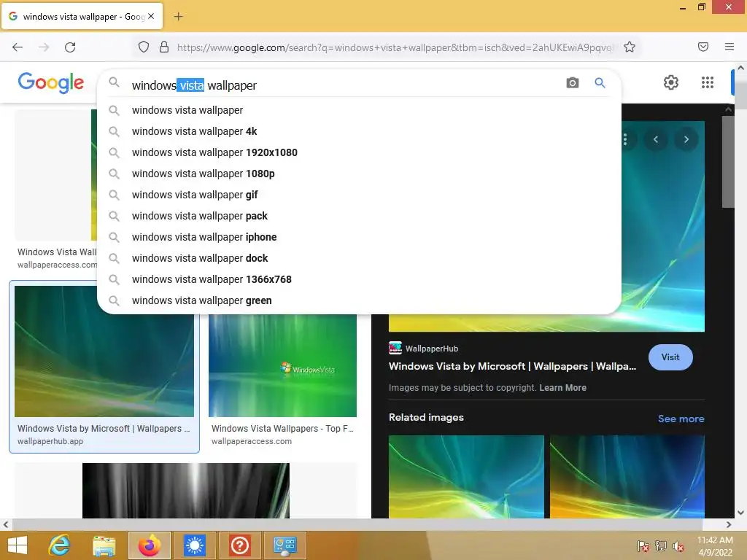Open the Windows Start button

click(18, 545)
